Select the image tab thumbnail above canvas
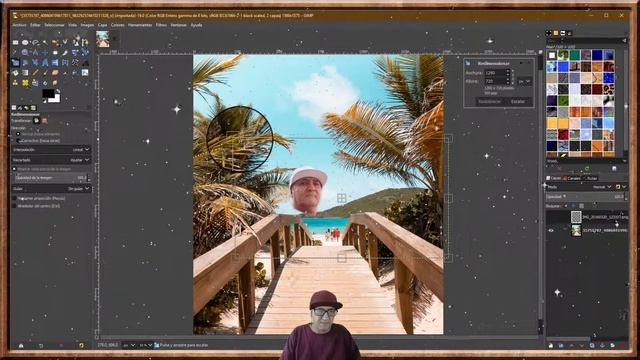 [103, 39]
